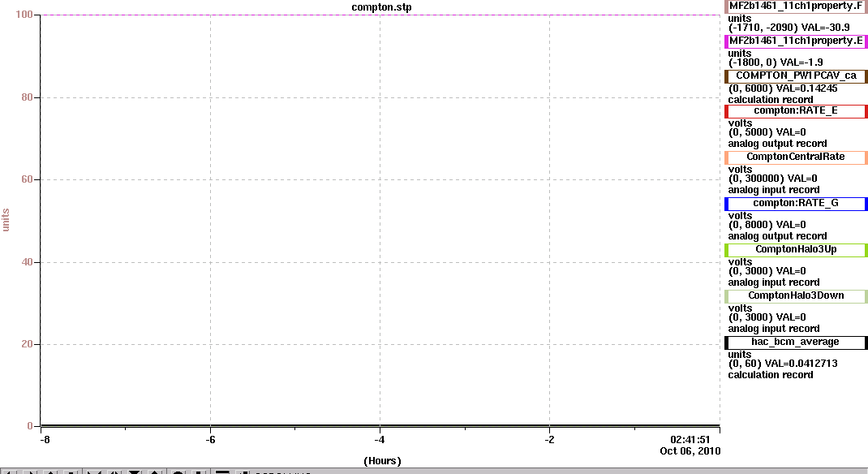Click the "02:41:51" timestamp on the x-axis
868x474 pixels.
(x=690, y=440)
